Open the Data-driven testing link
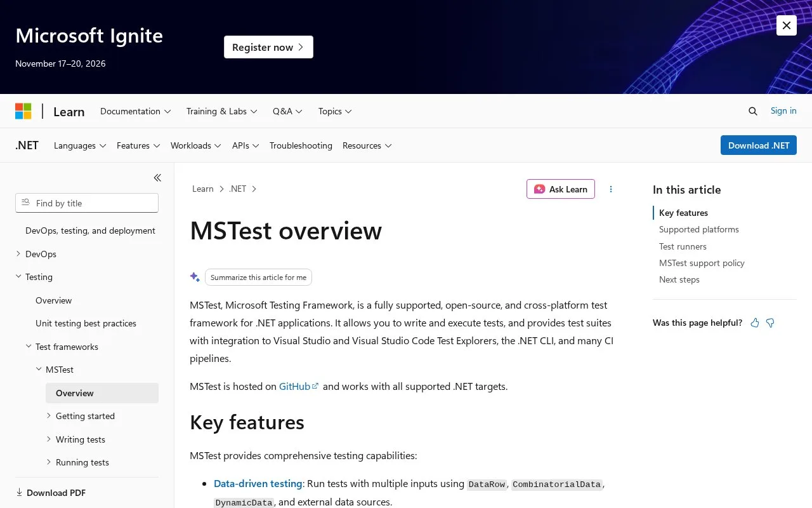The height and width of the screenshot is (508, 812). pyautogui.click(x=258, y=483)
